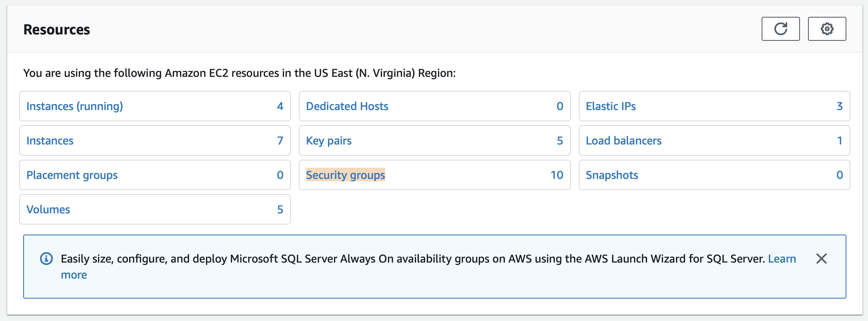Click the Placement groups count 0

[280, 175]
